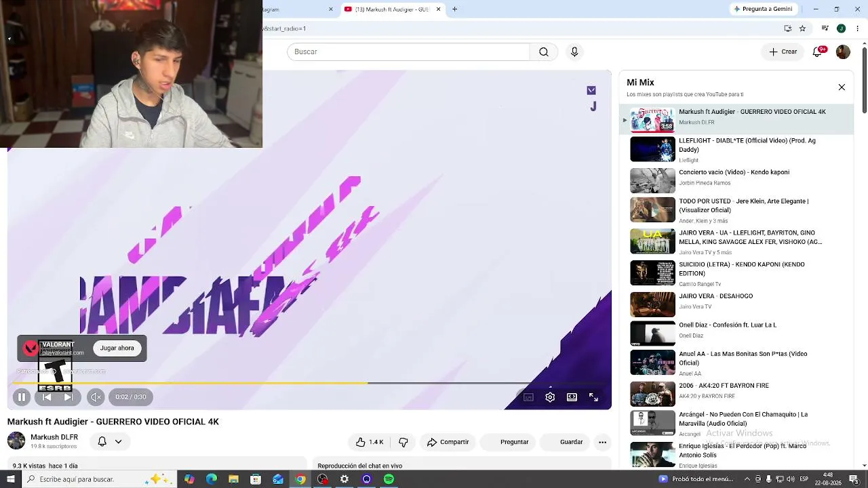Play TODO POR USTED Visualizer Oficial
868x488 pixels.
736,210
